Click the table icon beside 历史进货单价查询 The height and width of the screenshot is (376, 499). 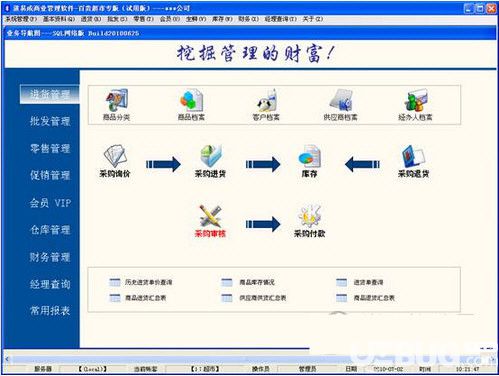[115, 282]
